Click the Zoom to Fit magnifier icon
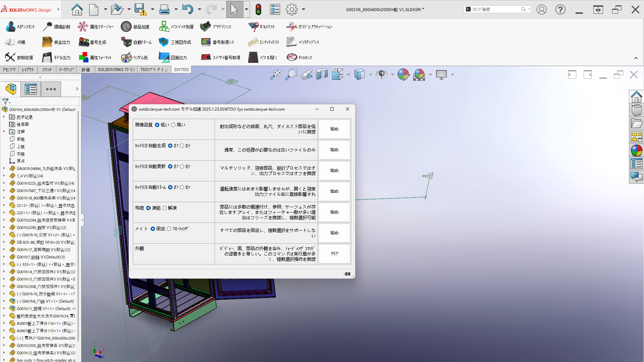Image resolution: width=644 pixels, height=362 pixels. [276, 74]
